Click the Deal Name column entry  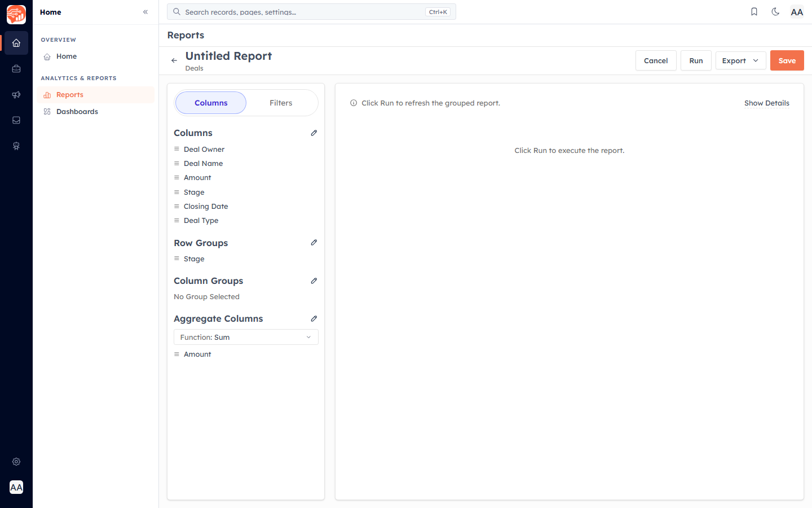(x=203, y=163)
